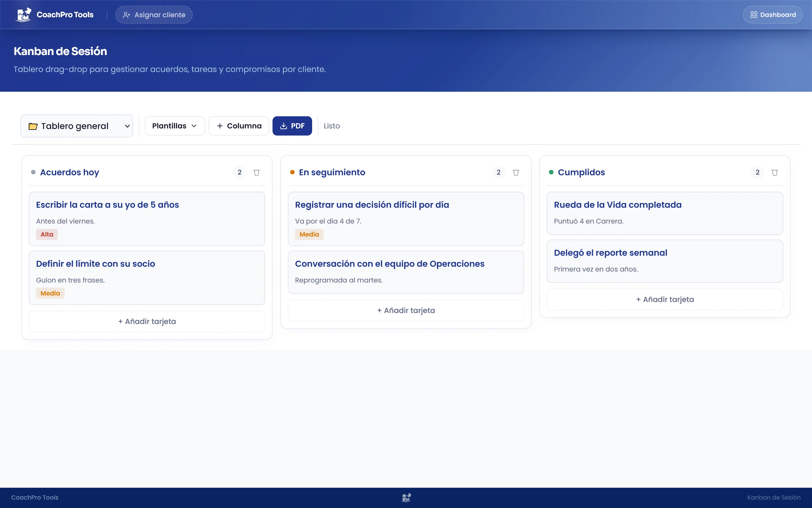This screenshot has width=812, height=508.
Task: Click the download icon on PDF button
Action: (284, 126)
